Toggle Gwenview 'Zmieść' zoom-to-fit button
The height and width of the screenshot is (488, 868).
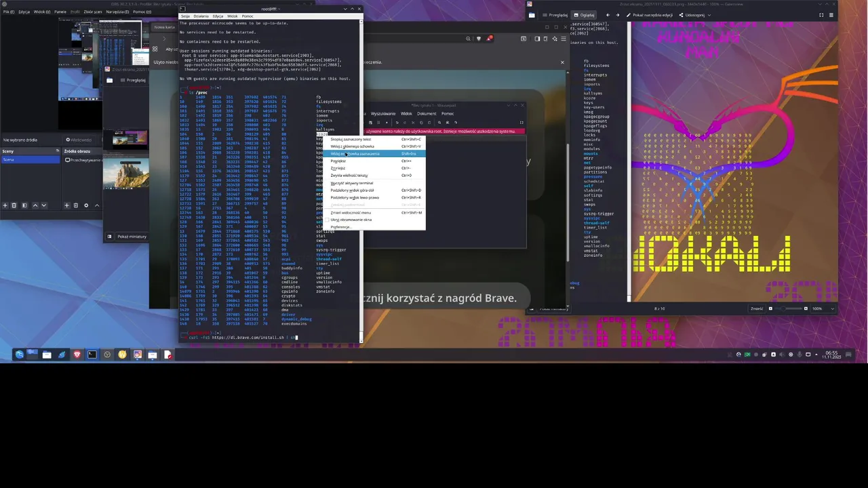click(757, 308)
